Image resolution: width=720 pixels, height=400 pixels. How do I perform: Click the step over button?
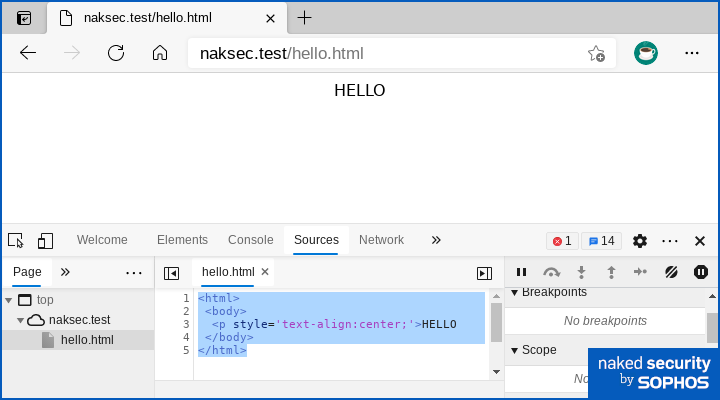551,272
